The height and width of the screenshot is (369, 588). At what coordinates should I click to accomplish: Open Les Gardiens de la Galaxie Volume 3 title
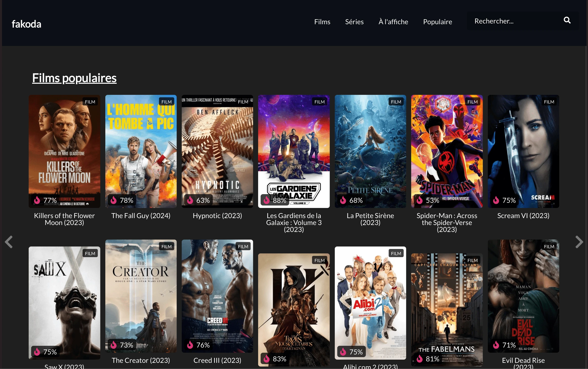tap(294, 223)
